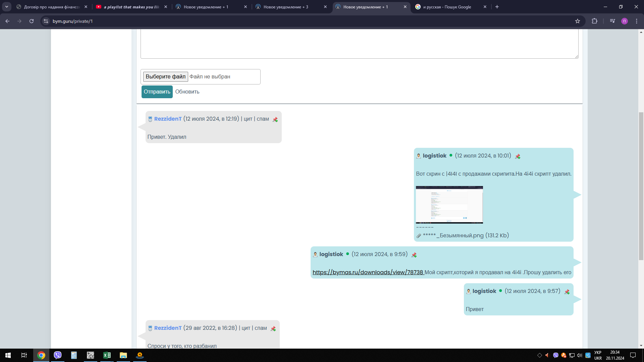Click pin icon on logistiok's 10:01 message
The height and width of the screenshot is (362, 644).
[518, 157]
